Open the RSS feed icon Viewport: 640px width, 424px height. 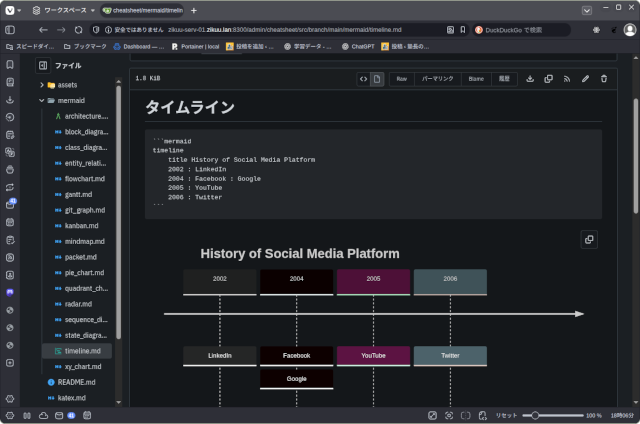click(x=566, y=78)
